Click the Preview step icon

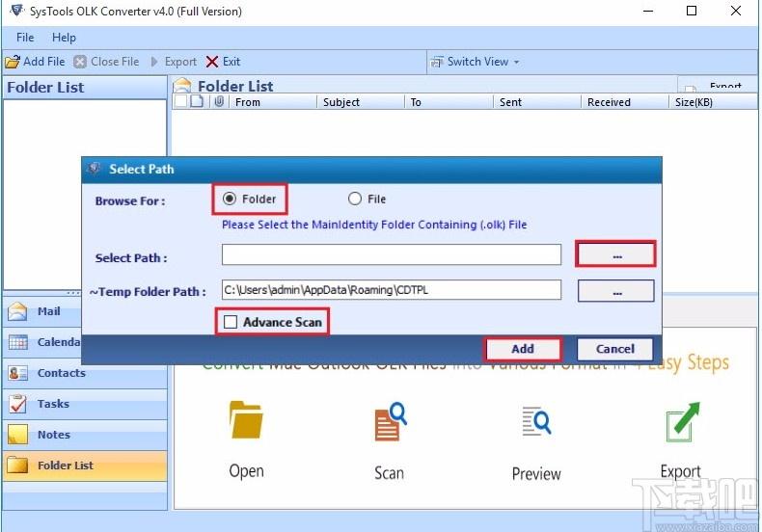(536, 421)
